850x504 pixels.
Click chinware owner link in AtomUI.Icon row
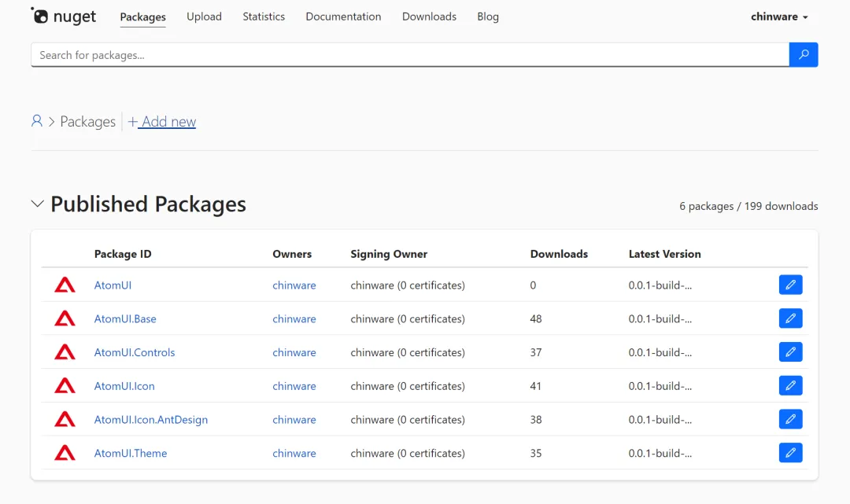[294, 386]
